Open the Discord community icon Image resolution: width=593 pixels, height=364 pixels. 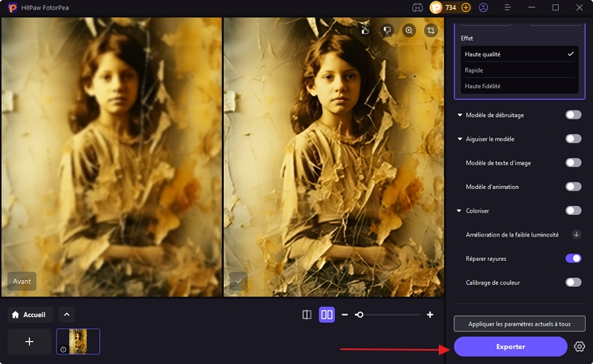417,7
